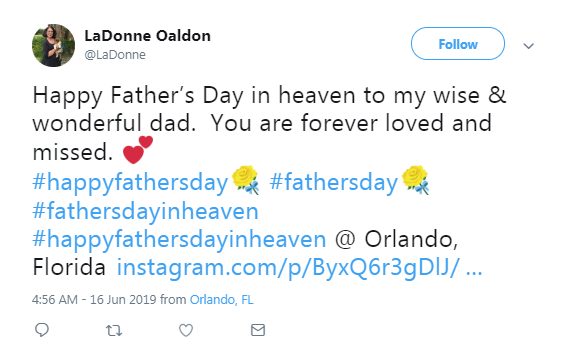Screen dimensions: 568x361
Task: Click the two red hearts emoji
Action: coord(138,150)
